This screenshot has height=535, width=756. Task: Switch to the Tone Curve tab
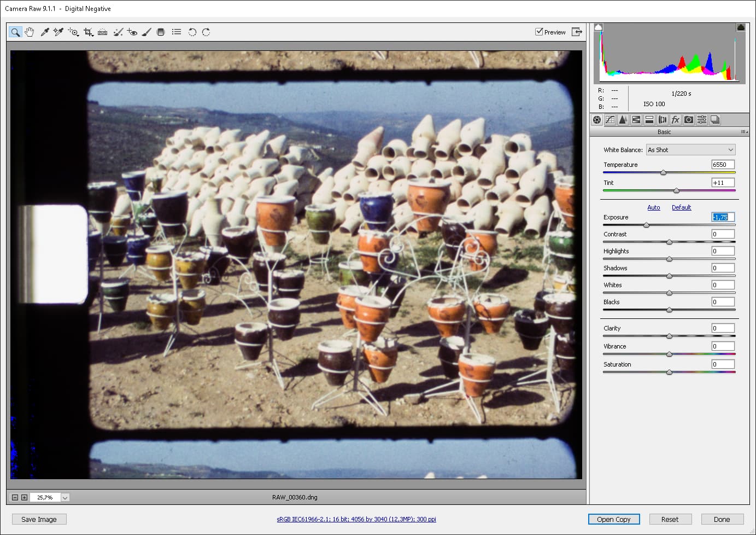click(x=610, y=120)
